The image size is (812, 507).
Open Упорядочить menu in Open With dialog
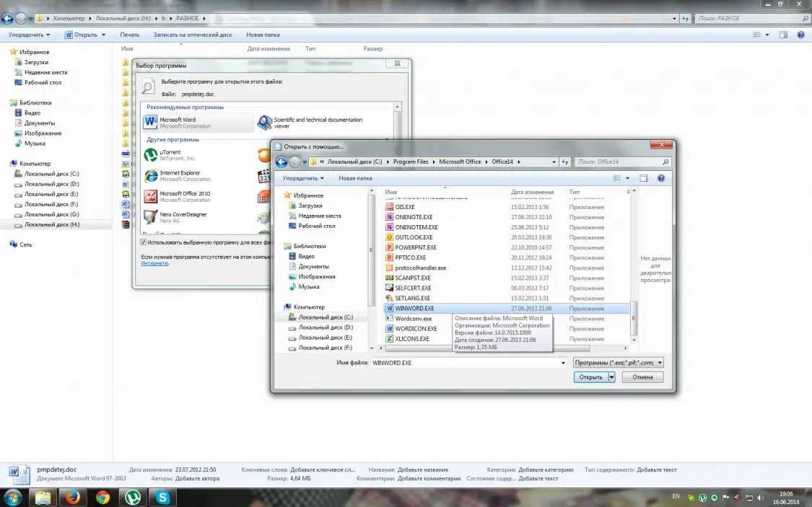tap(303, 178)
